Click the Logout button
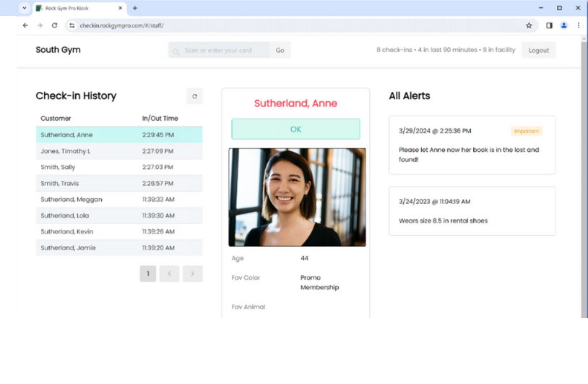This screenshot has height=384, width=588. tap(538, 51)
